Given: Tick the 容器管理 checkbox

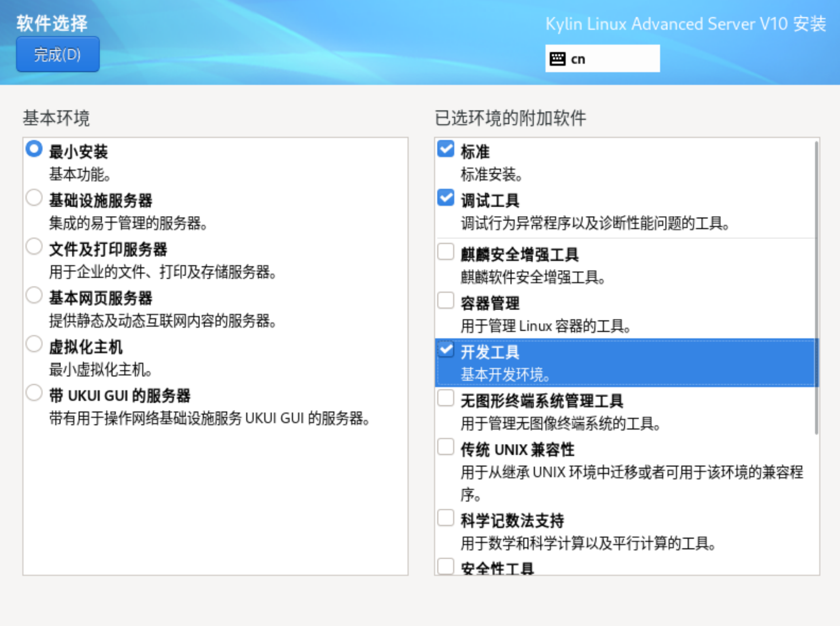Looking at the screenshot, I should [446, 300].
